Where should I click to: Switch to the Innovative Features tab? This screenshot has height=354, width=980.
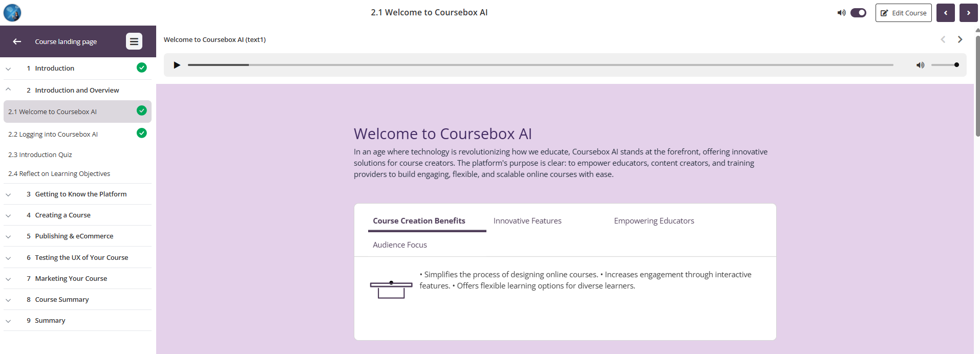527,221
